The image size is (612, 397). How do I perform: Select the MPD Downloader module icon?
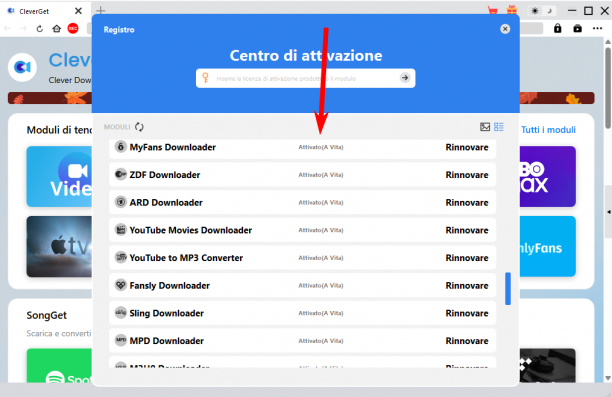121,340
